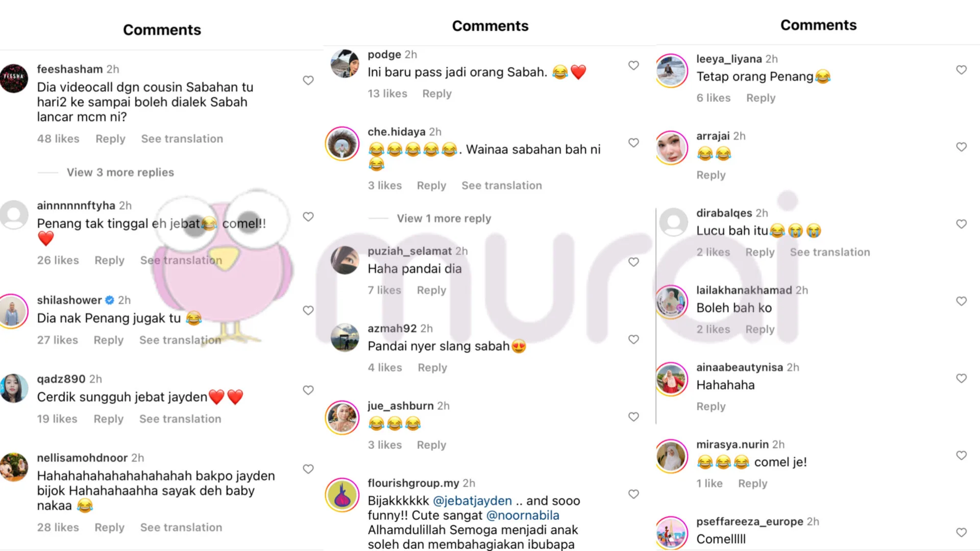Like feeshasham's comment with the heart icon
This screenshot has height=551, width=980.
[x=308, y=81]
